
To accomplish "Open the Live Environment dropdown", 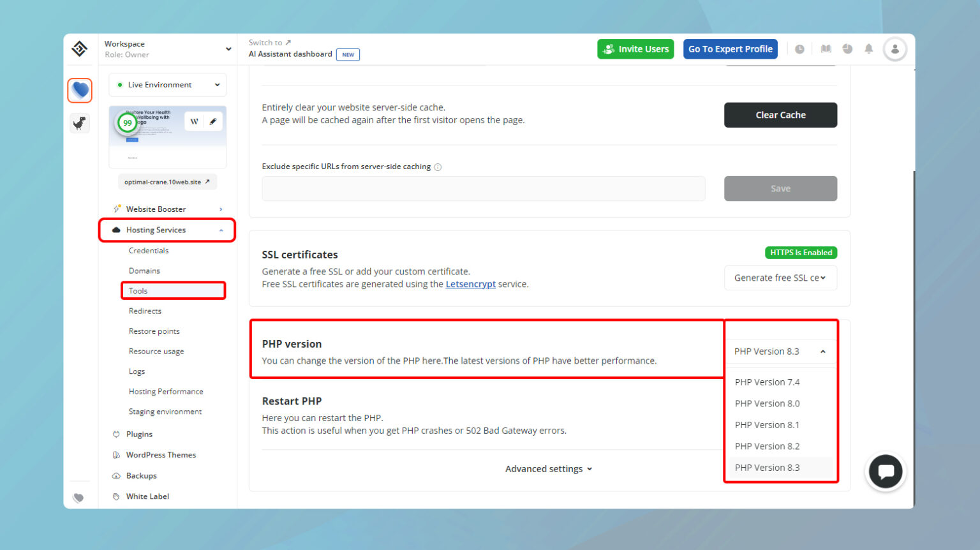I will click(x=167, y=85).
